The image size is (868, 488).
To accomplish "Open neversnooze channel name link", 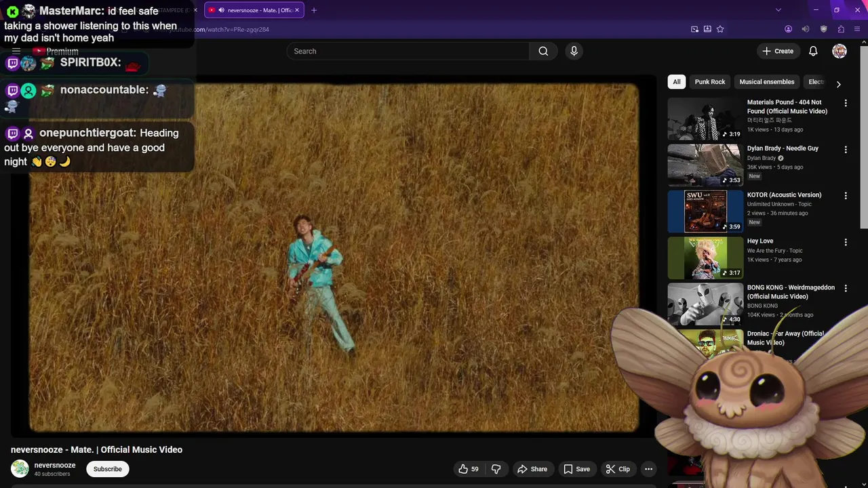I will (55, 465).
